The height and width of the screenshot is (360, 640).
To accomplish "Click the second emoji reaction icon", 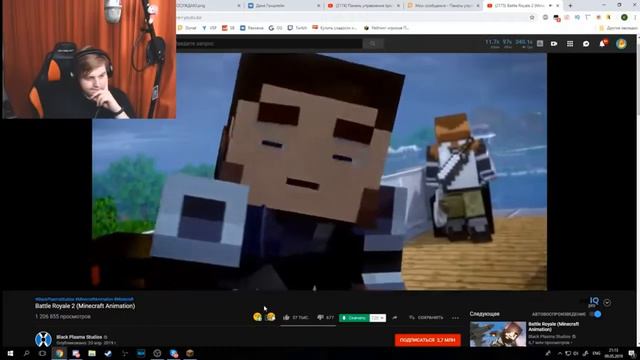I will 271,317.
